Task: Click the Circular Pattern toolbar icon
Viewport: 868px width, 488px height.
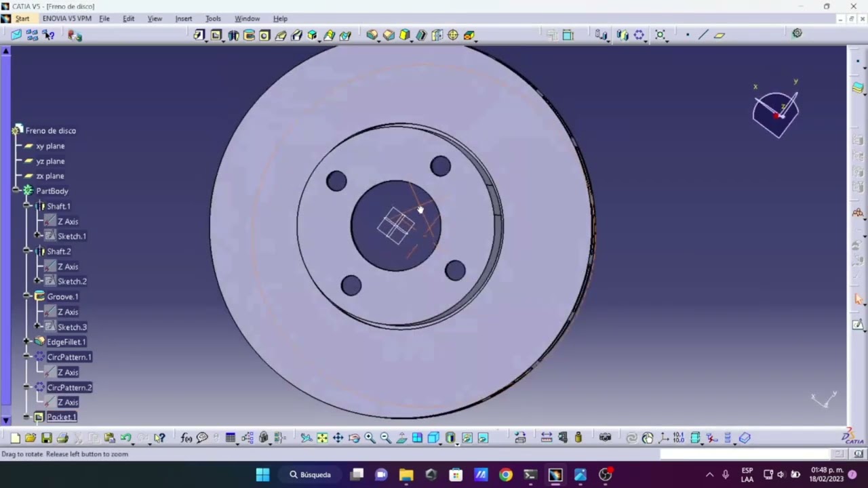Action: click(639, 35)
